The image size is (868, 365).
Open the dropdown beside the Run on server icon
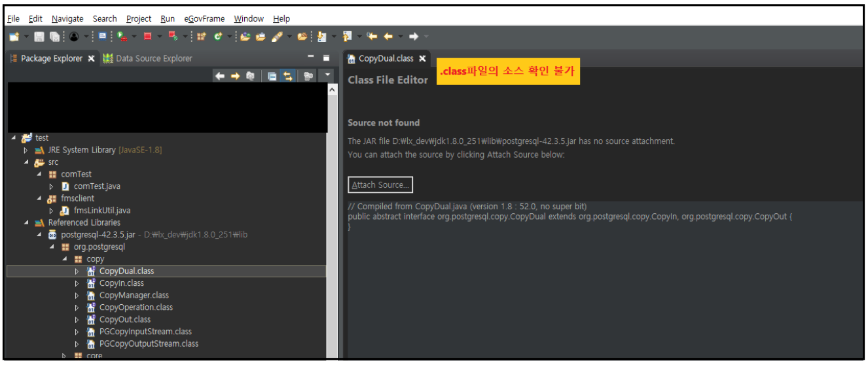click(134, 37)
